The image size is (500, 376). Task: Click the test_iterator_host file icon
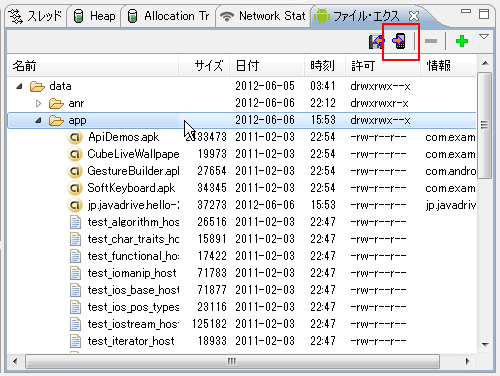click(75, 341)
